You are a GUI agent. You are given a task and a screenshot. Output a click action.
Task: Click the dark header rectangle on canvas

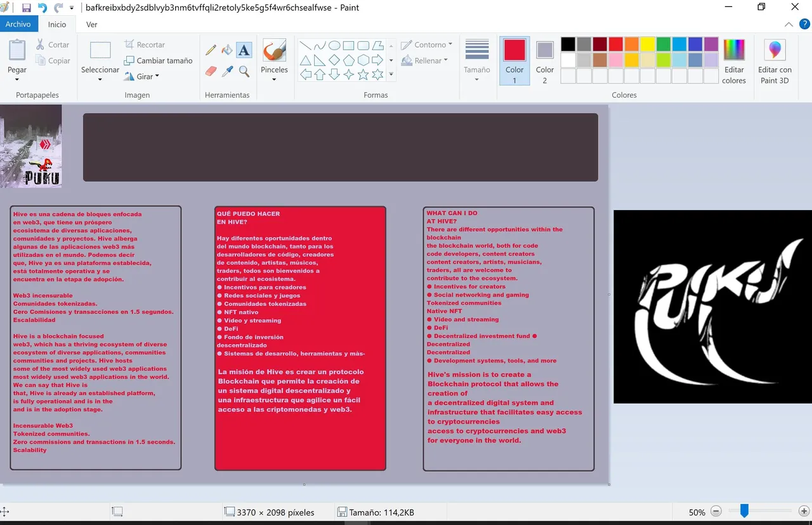coord(341,147)
